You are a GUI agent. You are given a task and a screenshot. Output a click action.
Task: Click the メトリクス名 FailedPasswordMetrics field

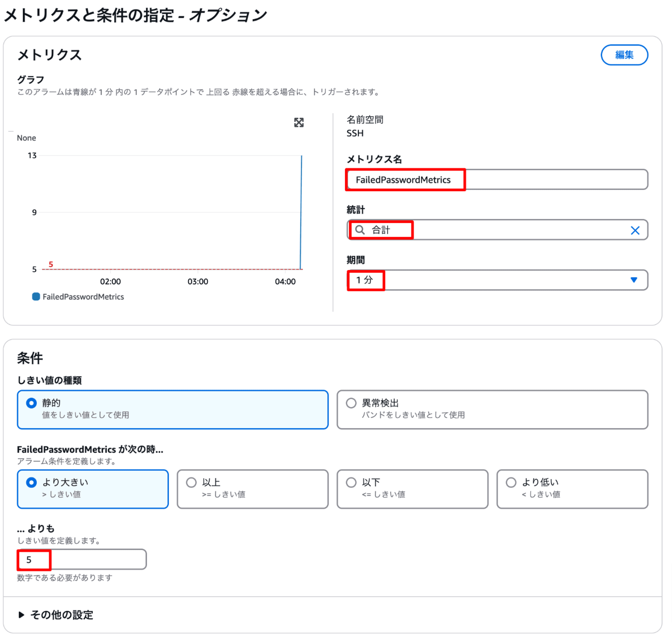pos(497,179)
